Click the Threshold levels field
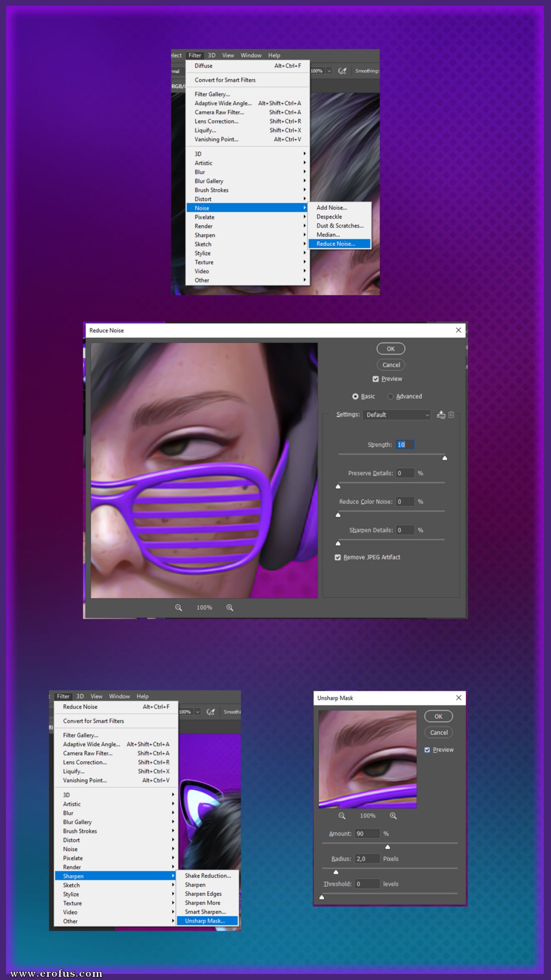 (x=367, y=884)
